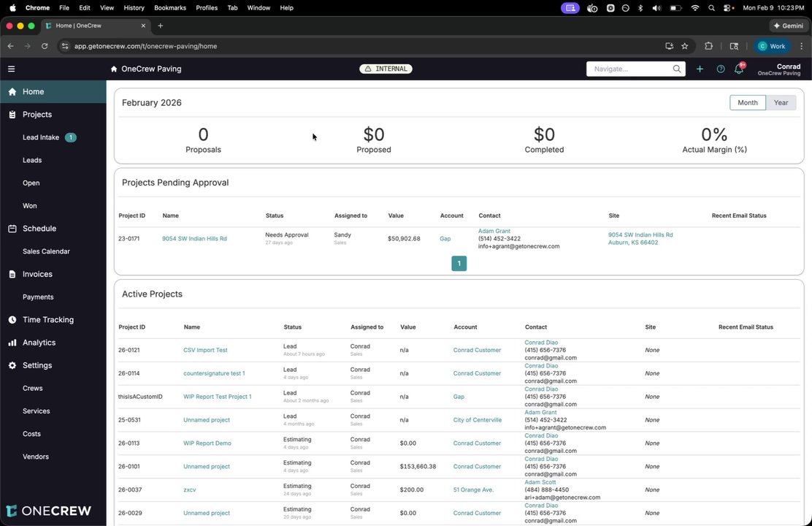This screenshot has width=812, height=526.
Task: Open the CSV Import Test project
Action: 205,351
